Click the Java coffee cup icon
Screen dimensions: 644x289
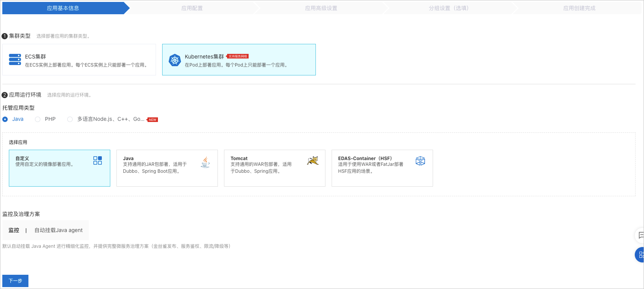(206, 162)
